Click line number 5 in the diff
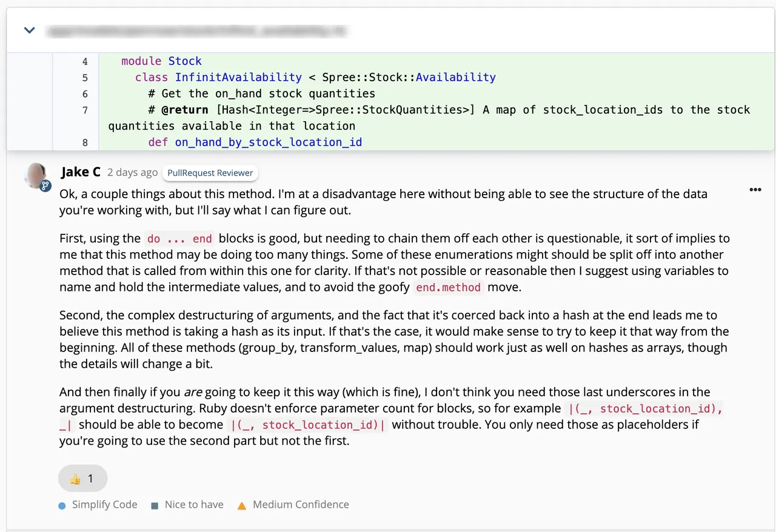The image size is (776, 532). 85,78
